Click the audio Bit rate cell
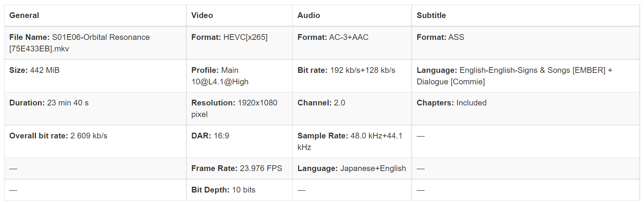Screen dimensions: 644x204 pyautogui.click(x=346, y=70)
